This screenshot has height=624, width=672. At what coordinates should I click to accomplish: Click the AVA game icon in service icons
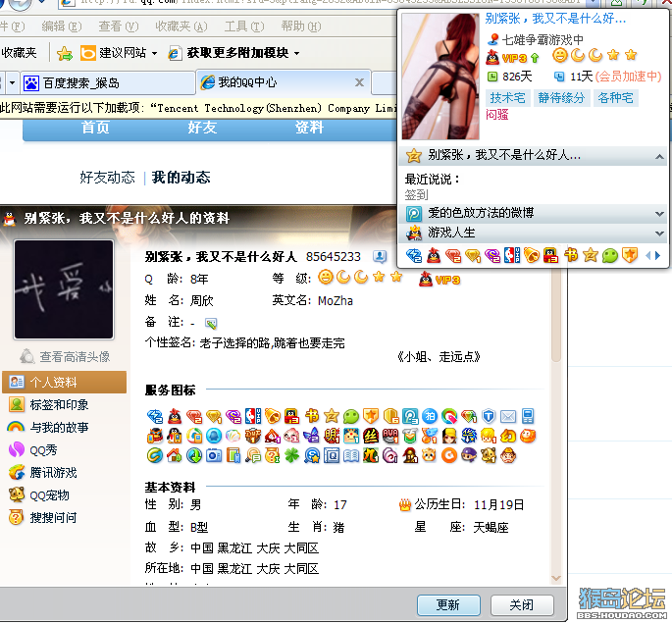(x=390, y=436)
